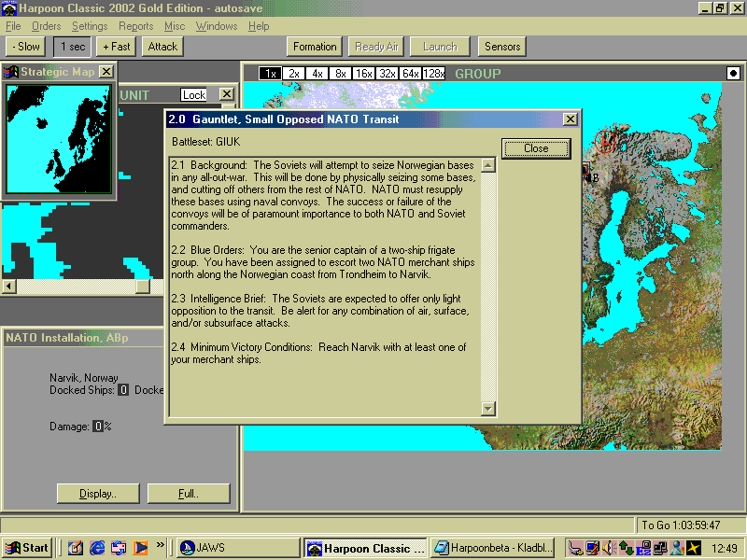Open the Misc menu
Viewport: 747px width, 560px height.
[x=175, y=26]
